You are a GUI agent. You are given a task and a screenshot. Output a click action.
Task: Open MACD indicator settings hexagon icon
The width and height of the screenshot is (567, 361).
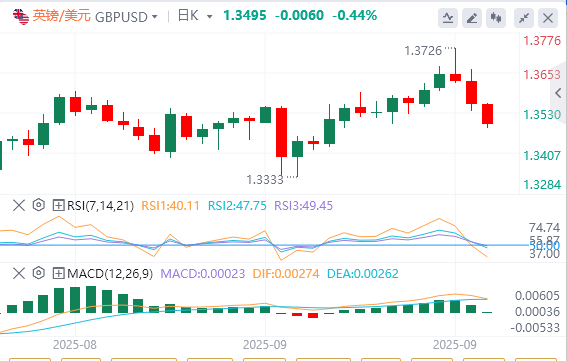pyautogui.click(x=39, y=273)
